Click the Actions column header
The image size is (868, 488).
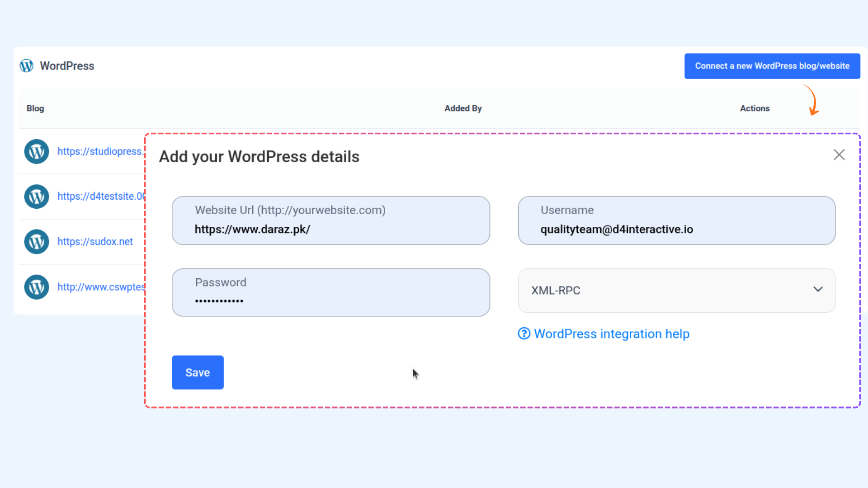point(755,108)
